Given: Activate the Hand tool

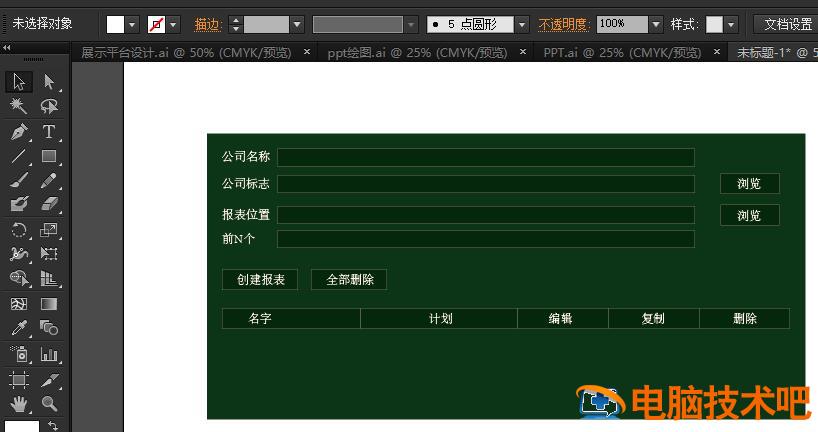Looking at the screenshot, I should pyautogui.click(x=18, y=404).
